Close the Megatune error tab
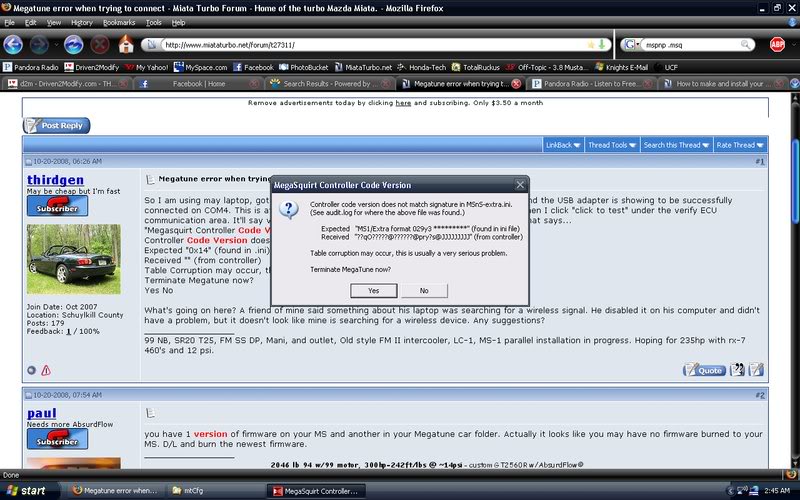The height and width of the screenshot is (500, 800). [516, 84]
